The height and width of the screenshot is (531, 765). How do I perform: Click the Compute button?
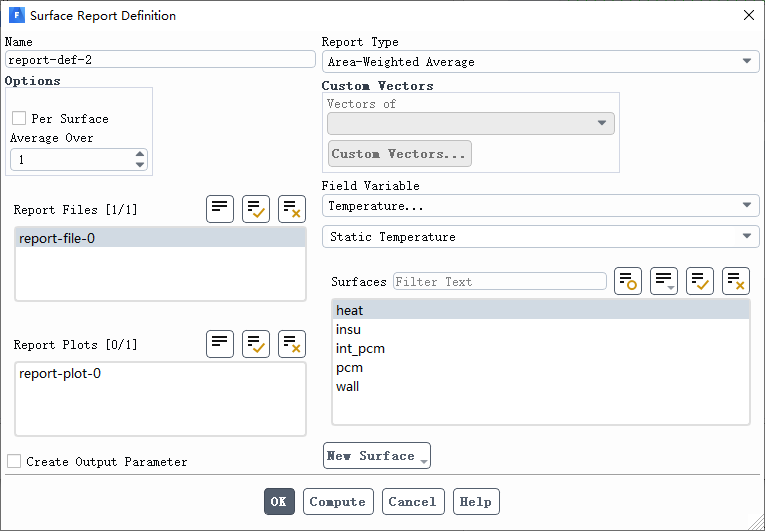point(338,502)
